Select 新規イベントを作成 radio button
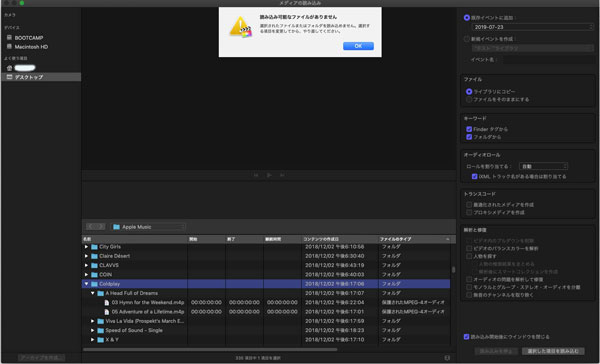This screenshot has width=600, height=364. pos(466,39)
